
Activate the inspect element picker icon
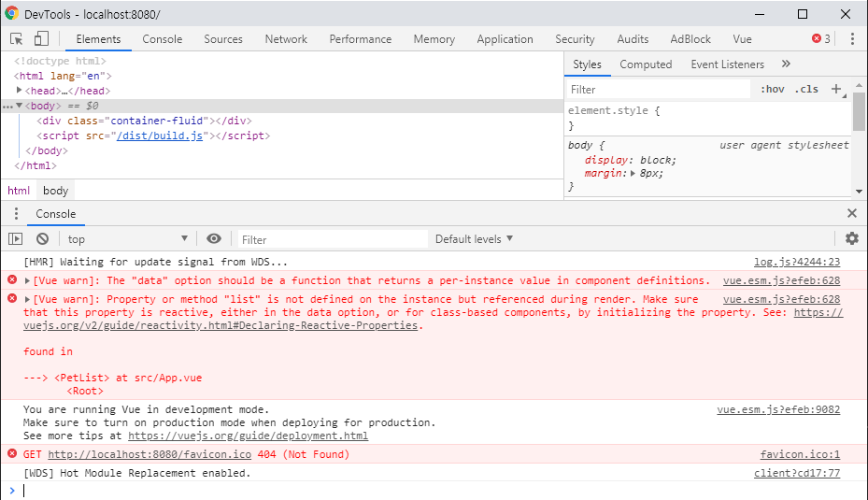click(17, 38)
